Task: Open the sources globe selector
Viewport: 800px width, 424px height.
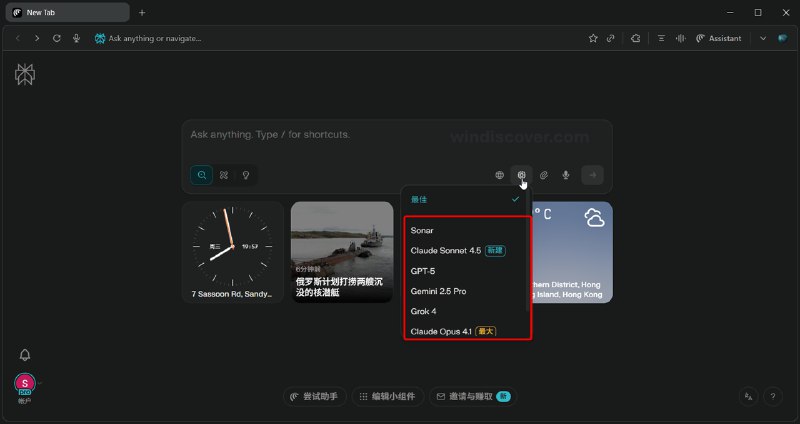Action: click(x=499, y=175)
